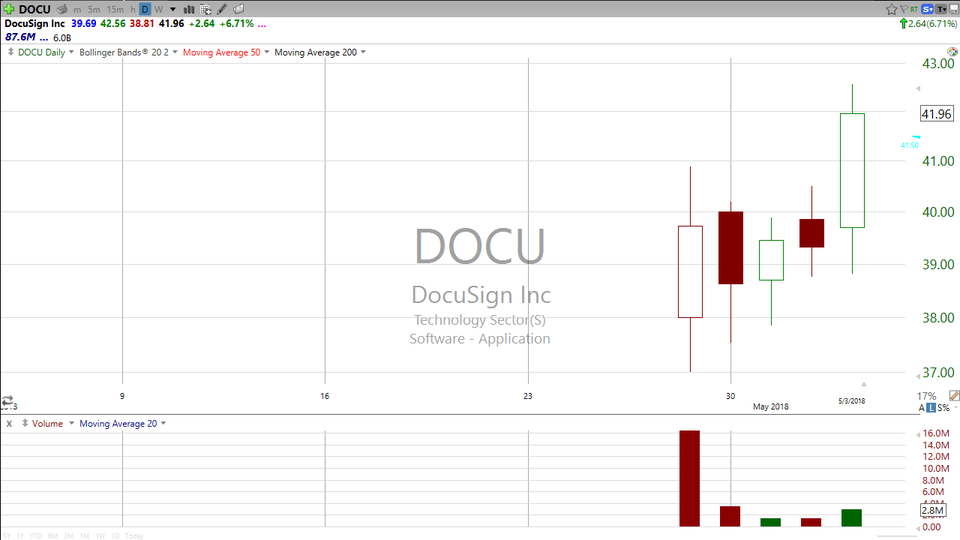Select the 1M range
The height and width of the screenshot is (540, 960).
(x=84, y=536)
